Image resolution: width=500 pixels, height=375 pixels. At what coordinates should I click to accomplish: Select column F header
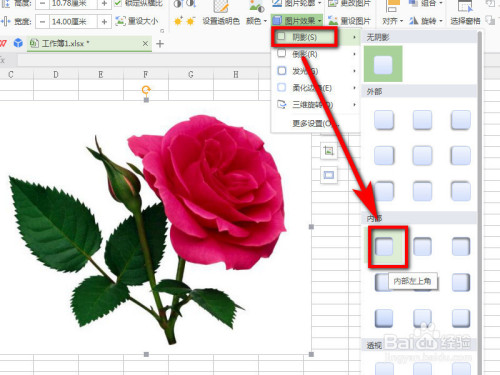pos(146,74)
